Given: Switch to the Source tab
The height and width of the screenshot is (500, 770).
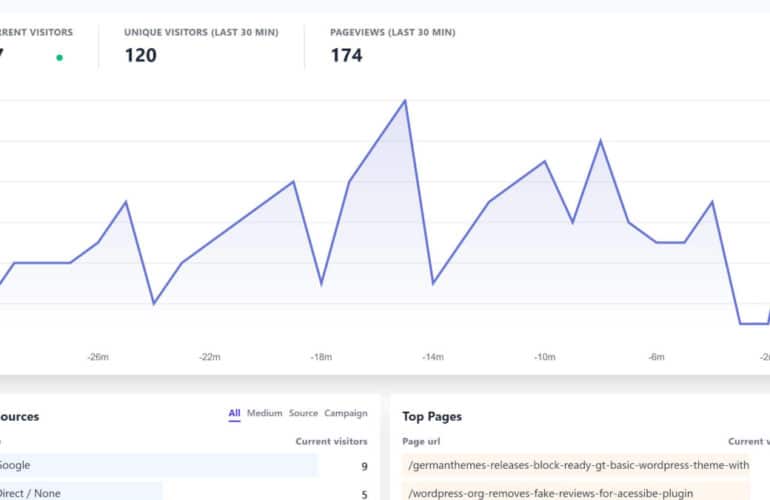Looking at the screenshot, I should click(303, 413).
